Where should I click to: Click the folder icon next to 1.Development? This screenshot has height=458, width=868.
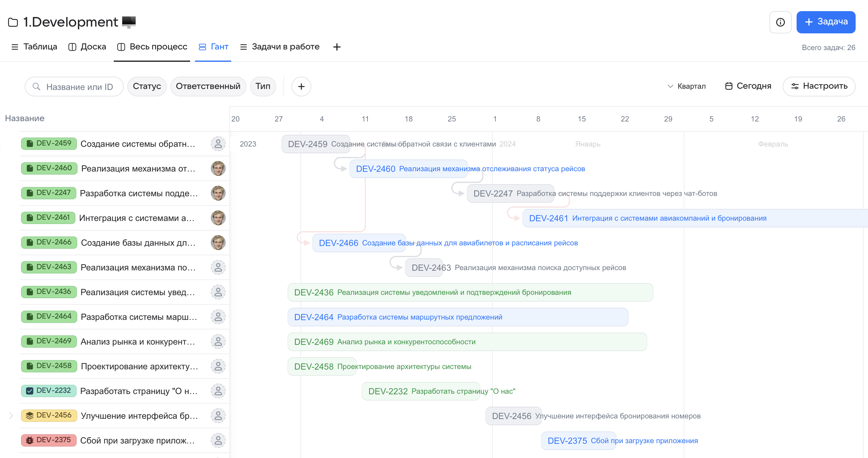13,22
